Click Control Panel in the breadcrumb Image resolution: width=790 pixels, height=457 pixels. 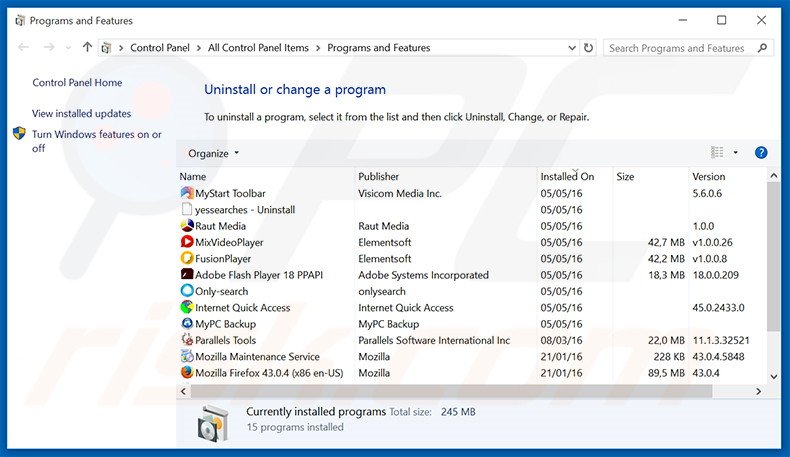[160, 48]
